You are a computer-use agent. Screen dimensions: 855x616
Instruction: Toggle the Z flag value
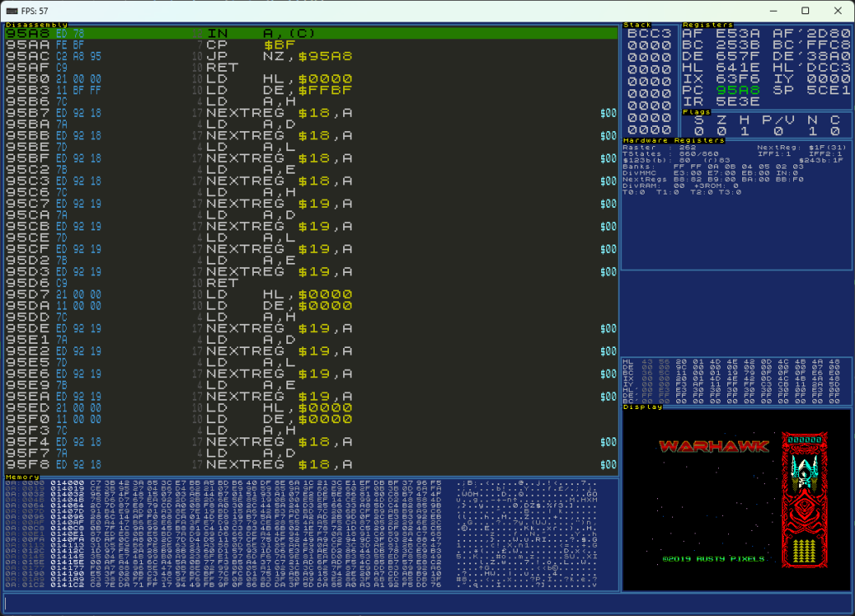[x=725, y=131]
